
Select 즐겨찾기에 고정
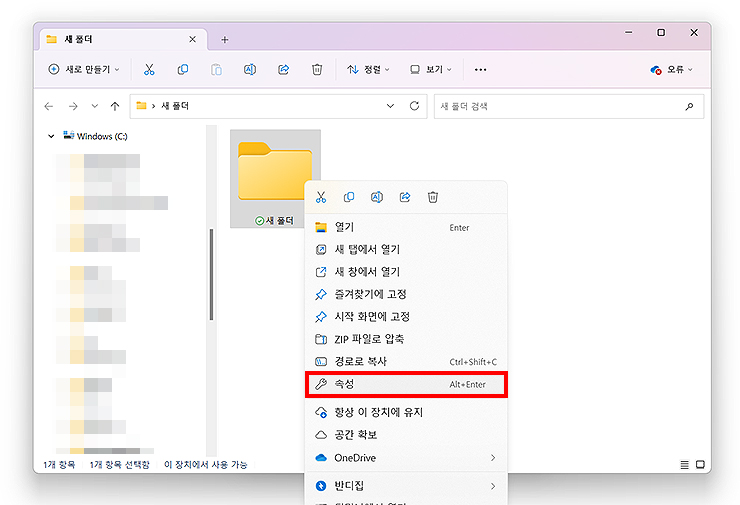point(406,295)
